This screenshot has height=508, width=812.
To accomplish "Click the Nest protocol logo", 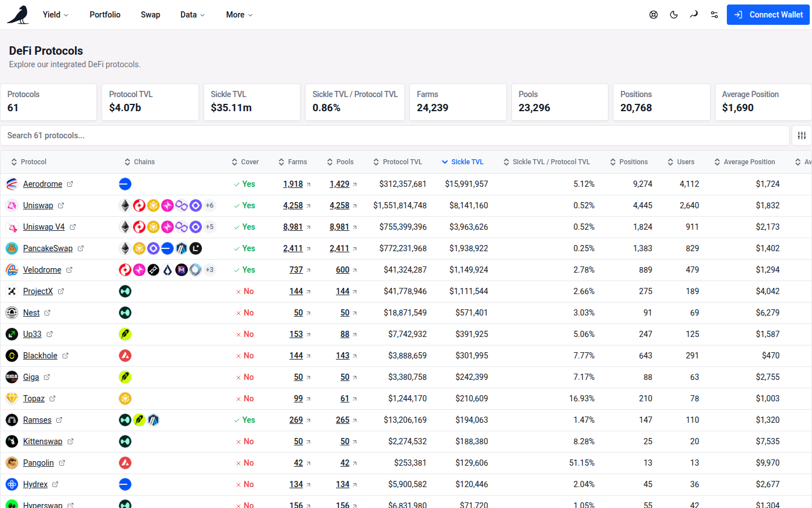I will pos(12,313).
